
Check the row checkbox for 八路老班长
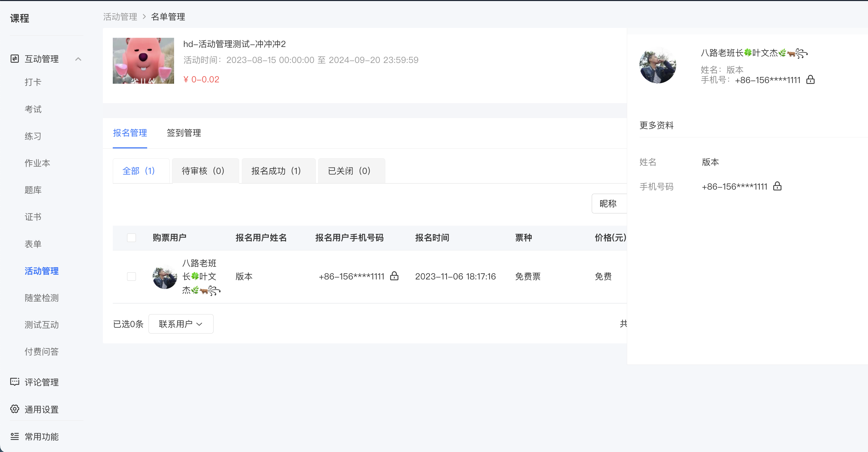pos(131,276)
